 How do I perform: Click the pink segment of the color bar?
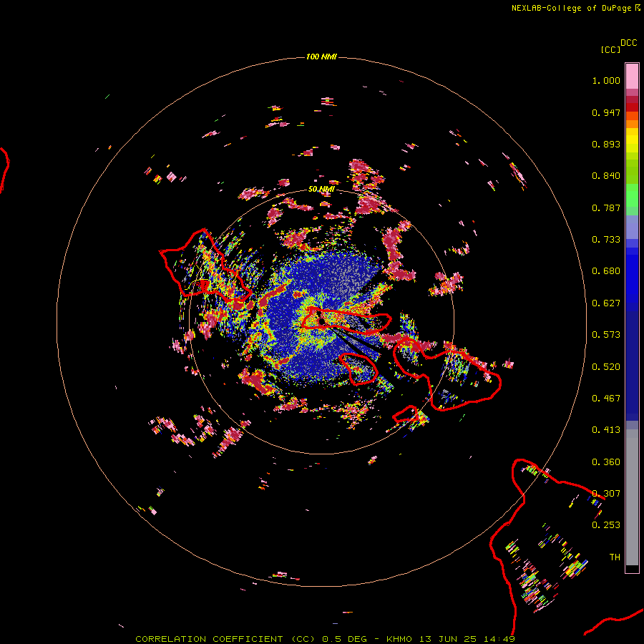(x=632, y=76)
